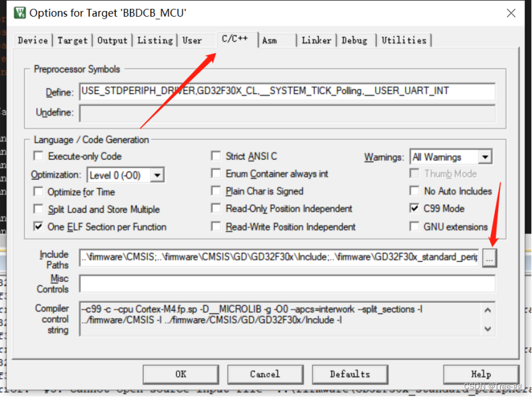Switch to the Linker tab
This screenshot has height=397, width=532.
316,40
